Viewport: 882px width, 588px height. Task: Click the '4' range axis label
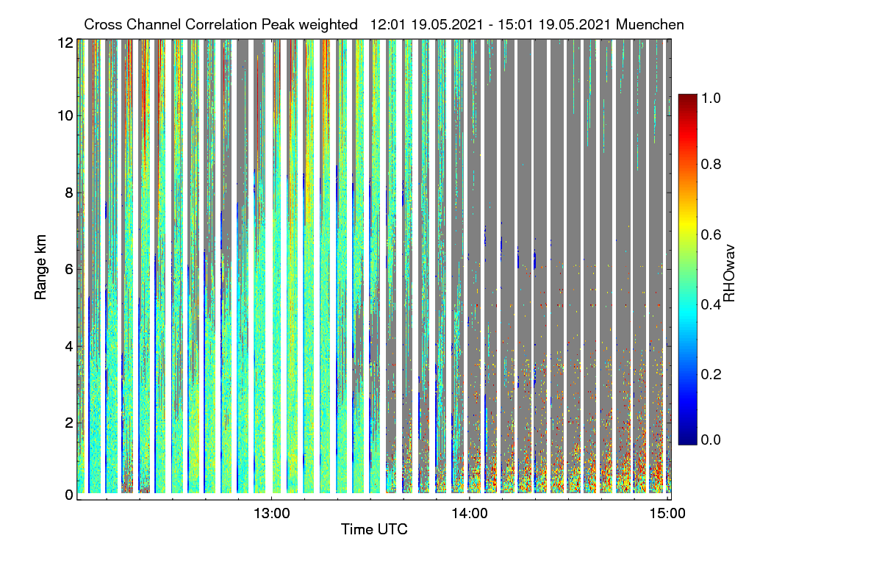(69, 345)
